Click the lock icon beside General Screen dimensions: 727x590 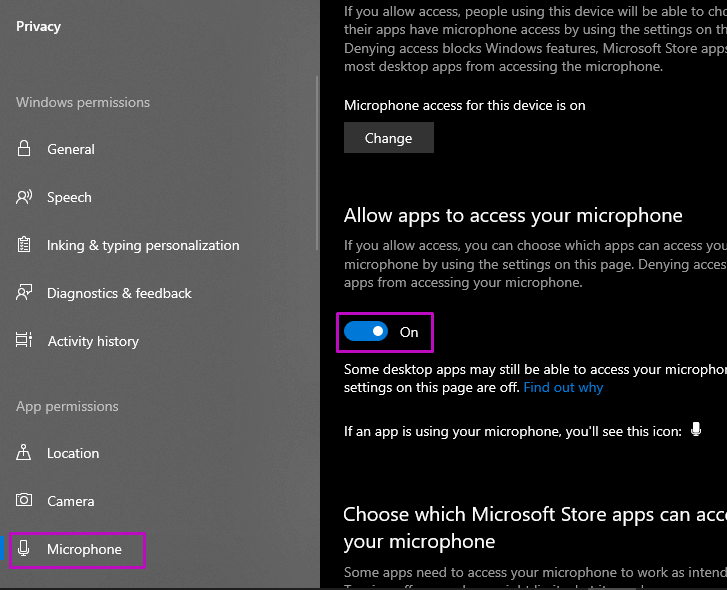[24, 149]
